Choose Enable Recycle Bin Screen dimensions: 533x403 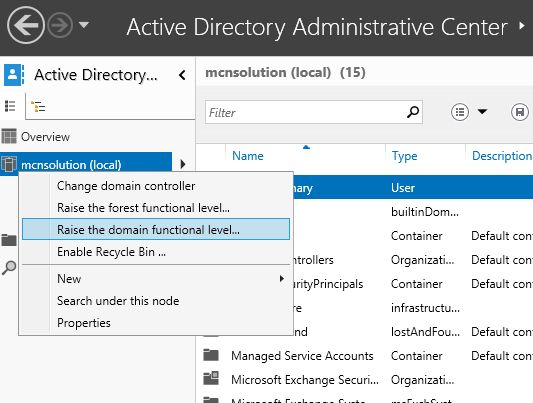[x=156, y=252]
